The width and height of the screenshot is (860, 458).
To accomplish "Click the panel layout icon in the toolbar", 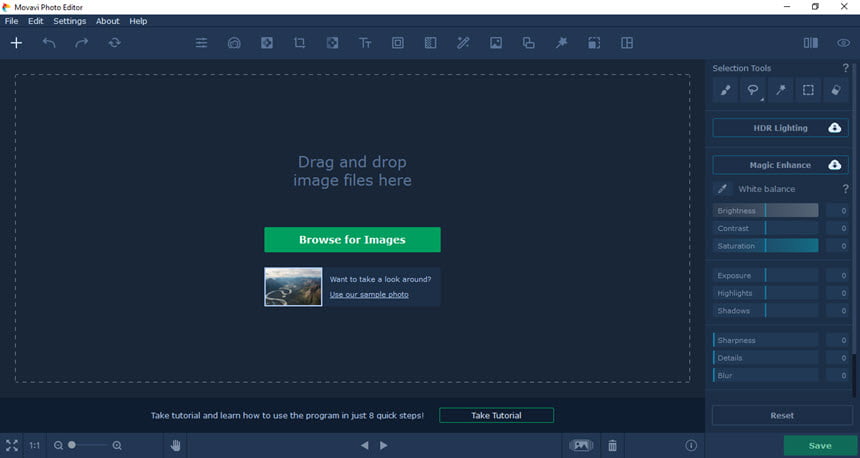I will [627, 43].
